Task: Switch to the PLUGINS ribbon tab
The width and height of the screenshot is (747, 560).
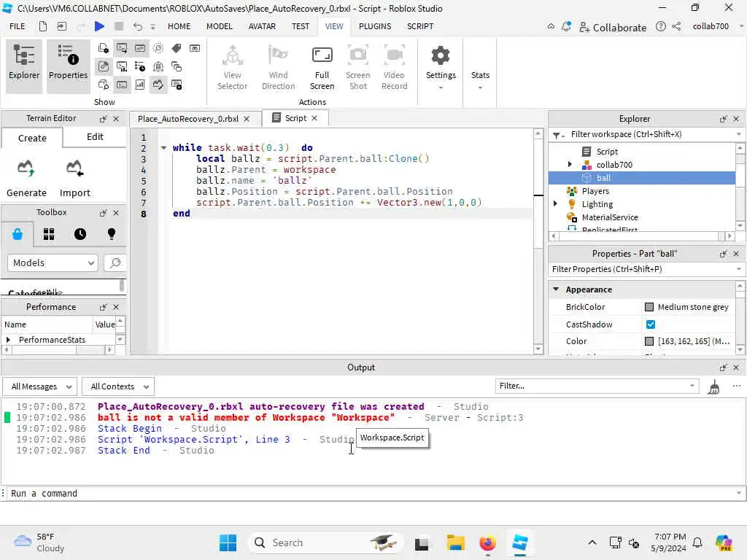Action: click(375, 26)
